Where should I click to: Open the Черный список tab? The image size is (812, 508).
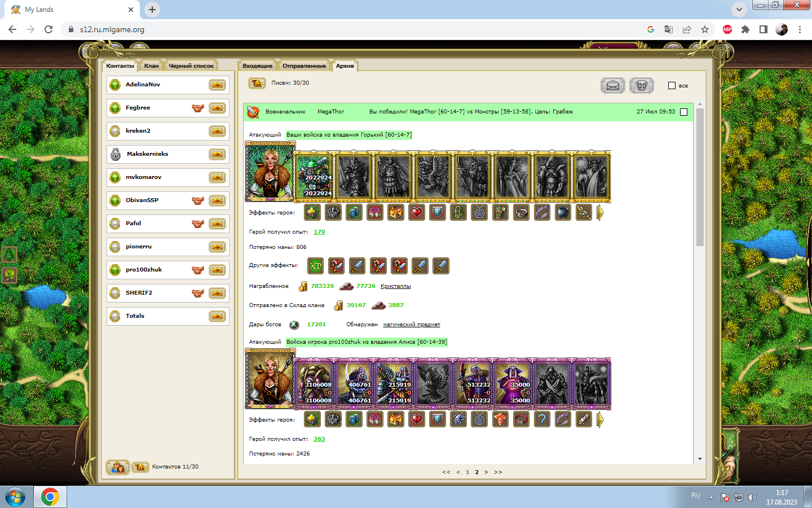[x=191, y=66]
